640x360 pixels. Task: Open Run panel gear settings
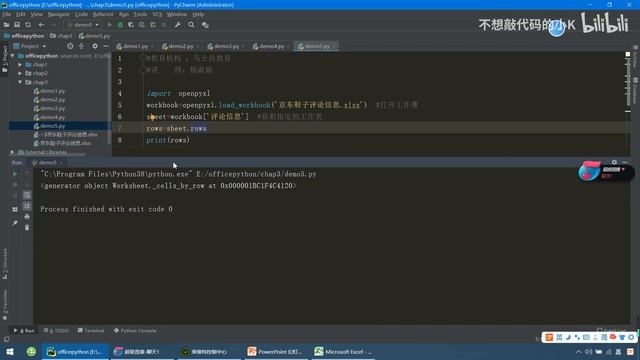click(x=614, y=162)
